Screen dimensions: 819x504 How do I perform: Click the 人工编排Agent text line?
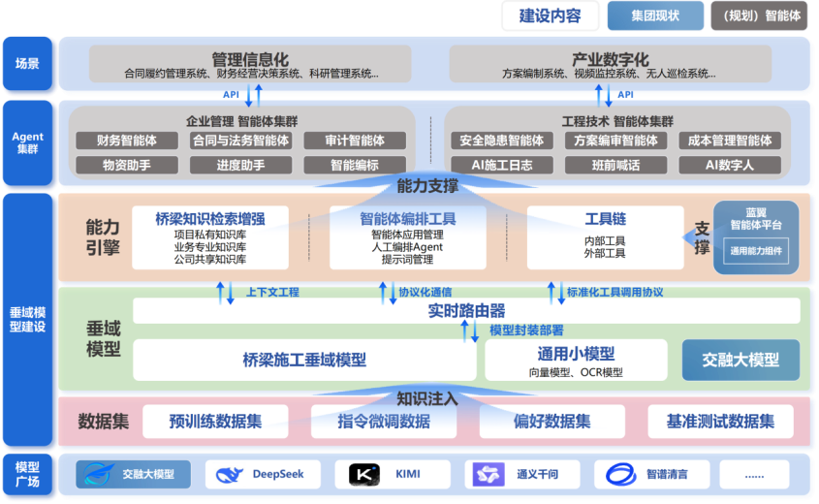(407, 247)
